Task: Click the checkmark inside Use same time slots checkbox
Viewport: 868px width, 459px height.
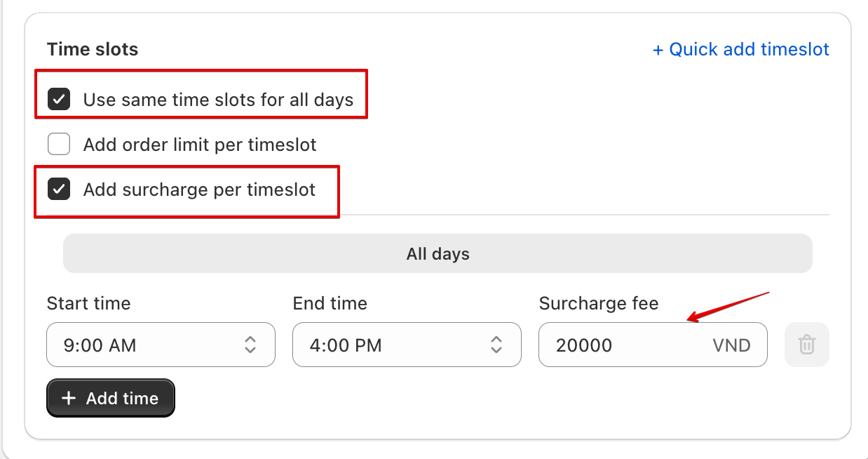Action: point(59,99)
